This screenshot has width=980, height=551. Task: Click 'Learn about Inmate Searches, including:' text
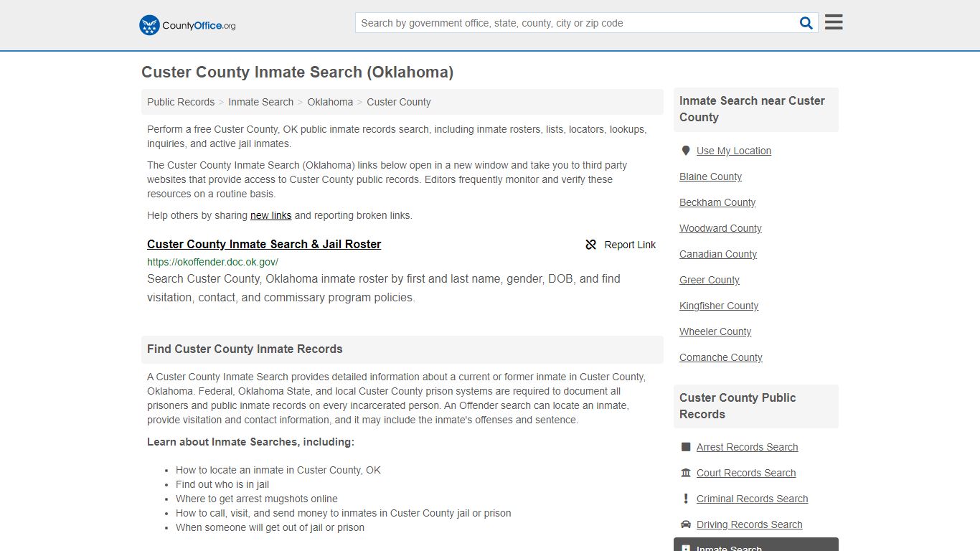coord(250,442)
